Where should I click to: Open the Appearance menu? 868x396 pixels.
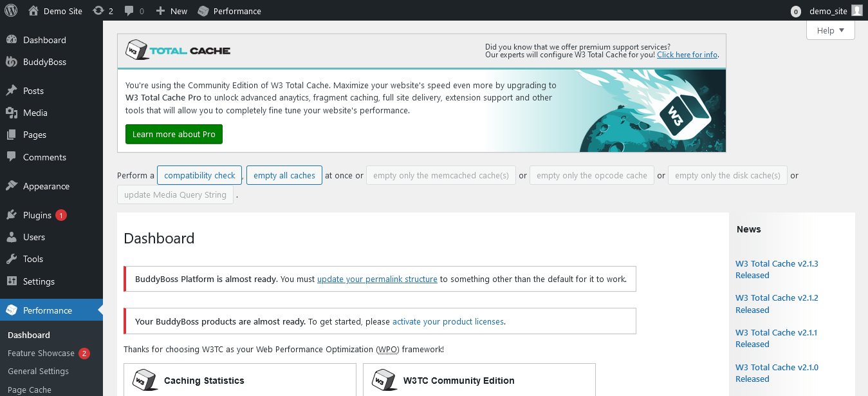(x=51, y=186)
